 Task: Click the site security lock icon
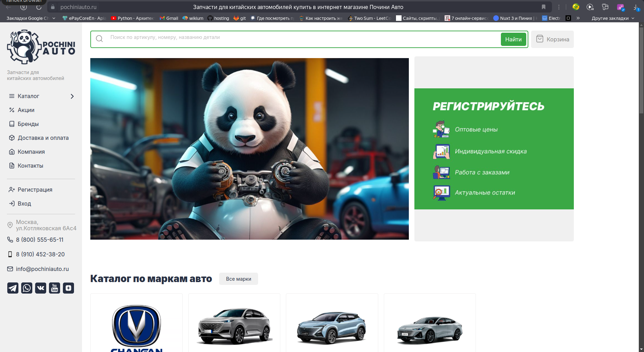pos(53,7)
